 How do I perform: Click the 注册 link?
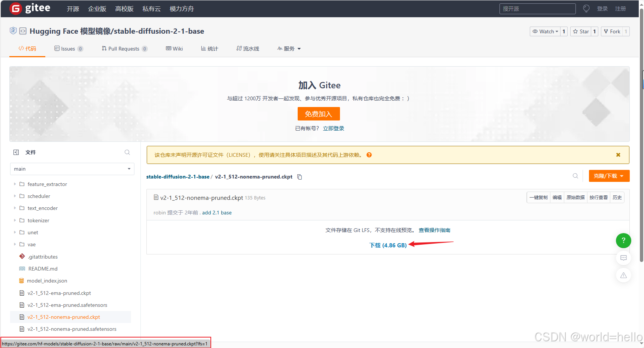point(620,9)
